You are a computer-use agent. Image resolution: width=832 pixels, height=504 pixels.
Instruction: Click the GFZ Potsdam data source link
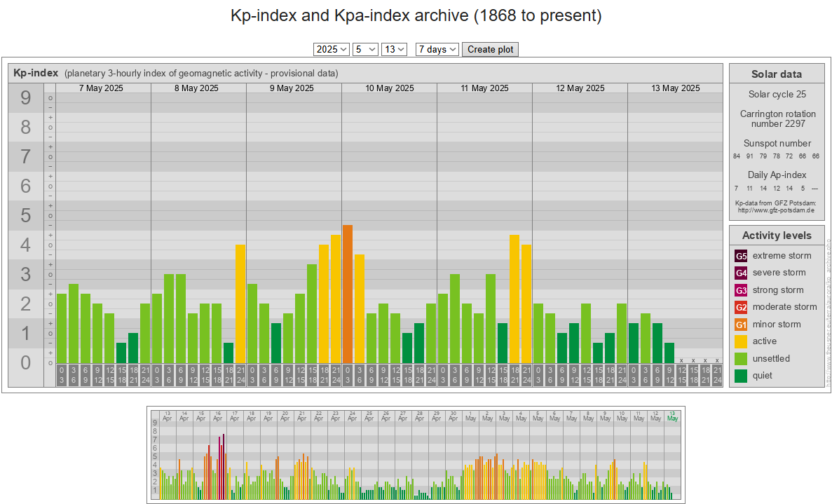[776, 210]
